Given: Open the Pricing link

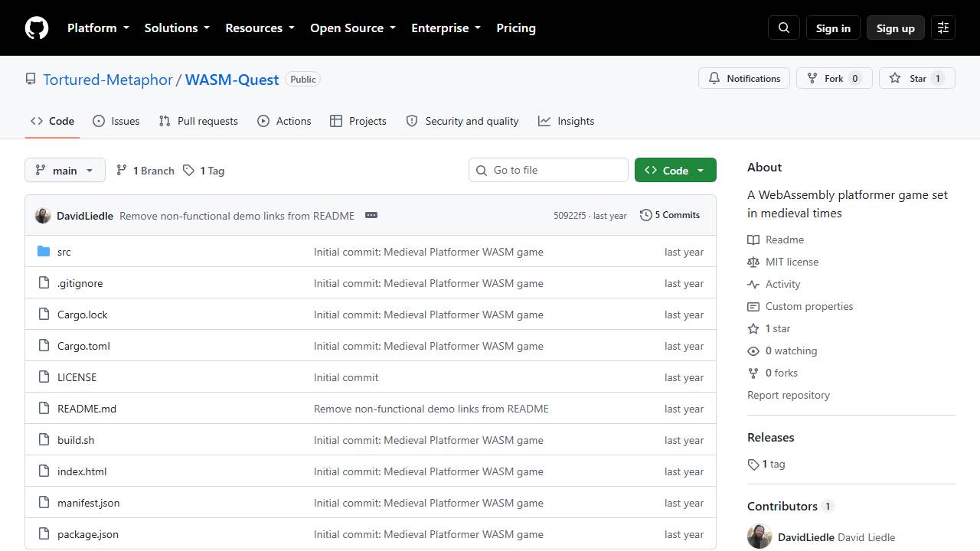Looking at the screenshot, I should tap(516, 28).
